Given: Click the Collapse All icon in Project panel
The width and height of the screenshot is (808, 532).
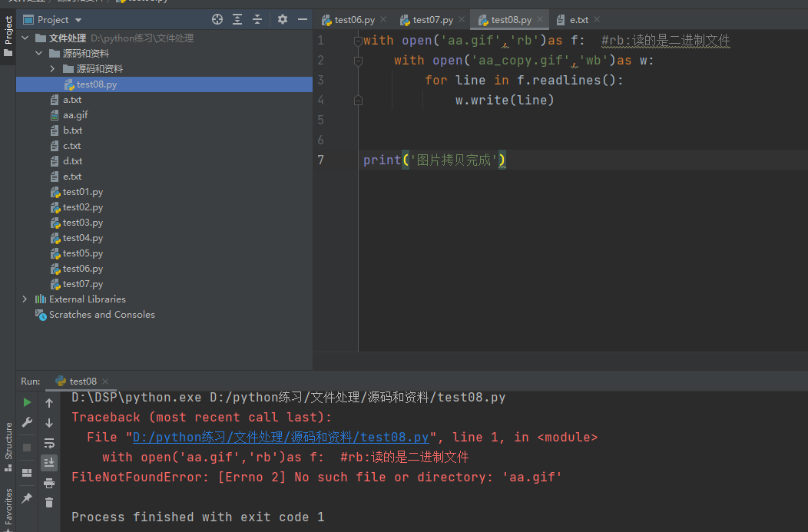Looking at the screenshot, I should pyautogui.click(x=257, y=19).
